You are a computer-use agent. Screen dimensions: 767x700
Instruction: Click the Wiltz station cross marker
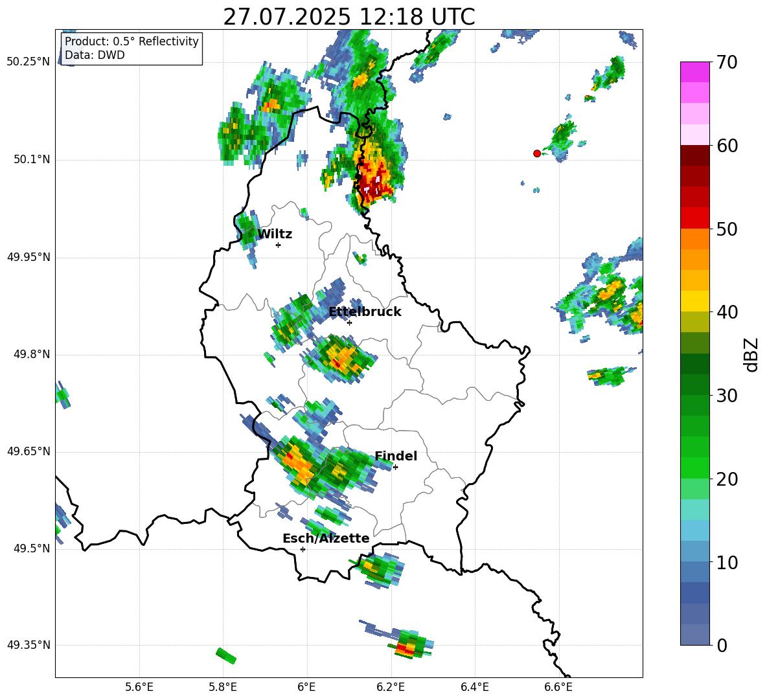279,245
